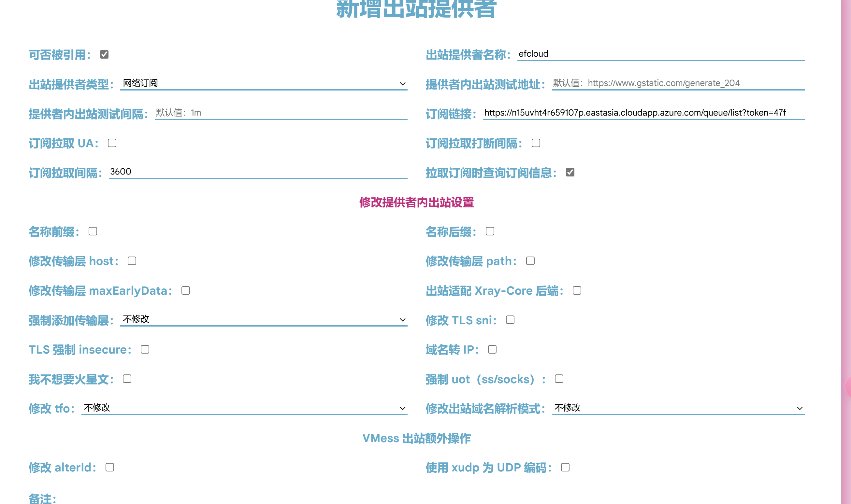Open the 出站提供者类型 dropdown
This screenshot has height=504, width=851.
pos(263,83)
